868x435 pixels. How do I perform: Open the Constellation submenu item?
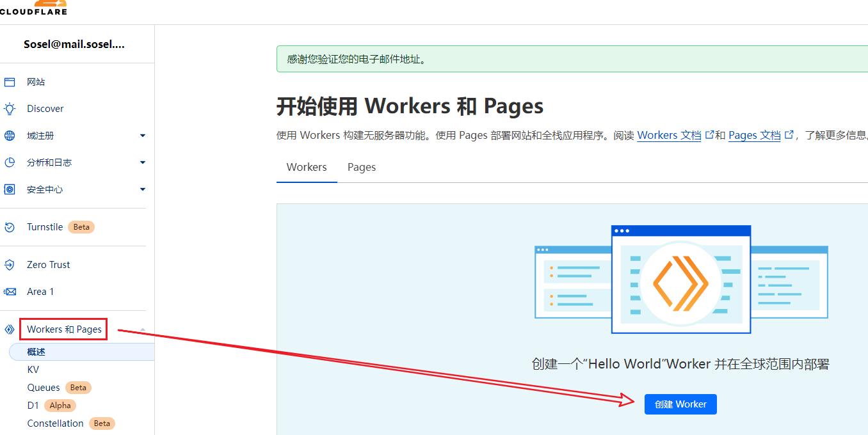click(x=55, y=423)
